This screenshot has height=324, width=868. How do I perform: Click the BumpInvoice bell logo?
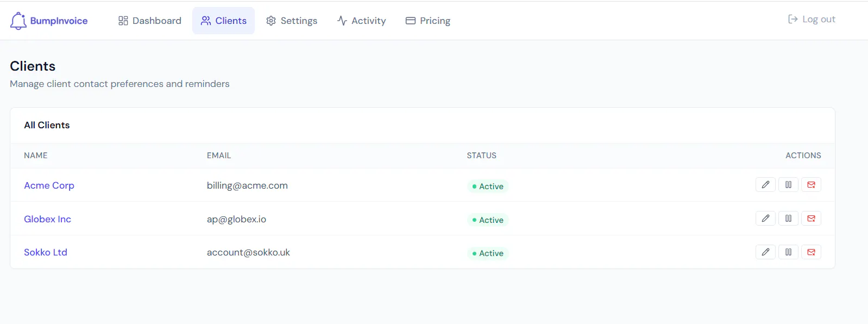(x=18, y=21)
